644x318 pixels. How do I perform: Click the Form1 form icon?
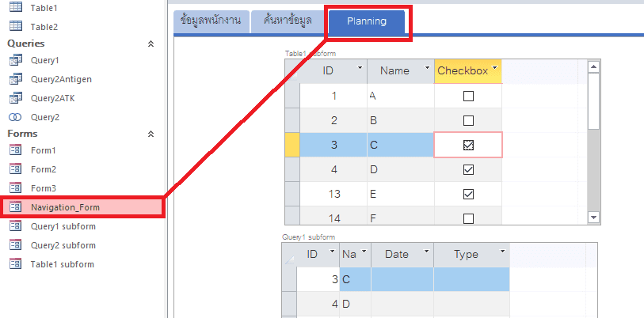click(x=16, y=150)
